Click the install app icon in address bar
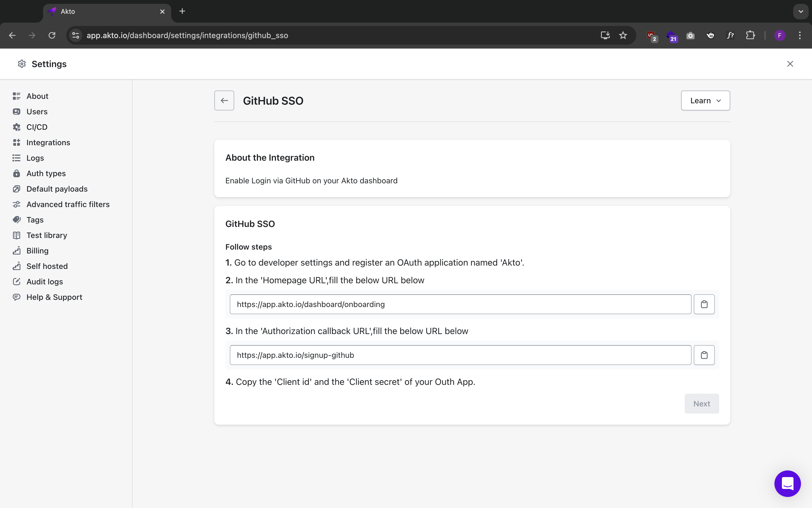The width and height of the screenshot is (812, 508). point(605,35)
